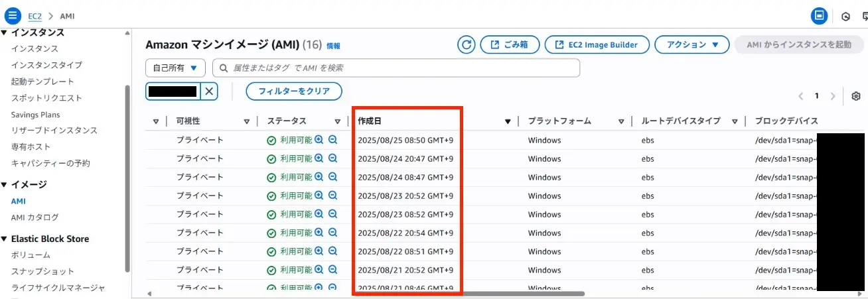Click the refresh AMI list button

click(x=467, y=44)
